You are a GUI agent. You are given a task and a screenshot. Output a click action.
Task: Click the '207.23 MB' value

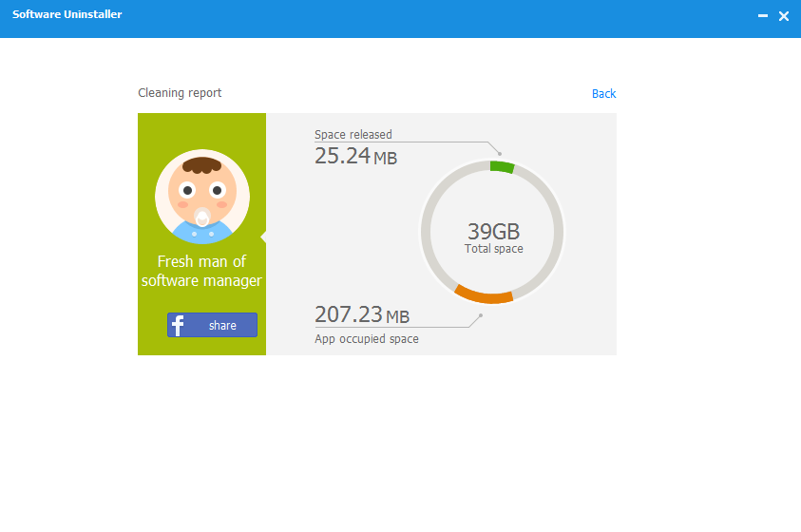[x=362, y=314]
